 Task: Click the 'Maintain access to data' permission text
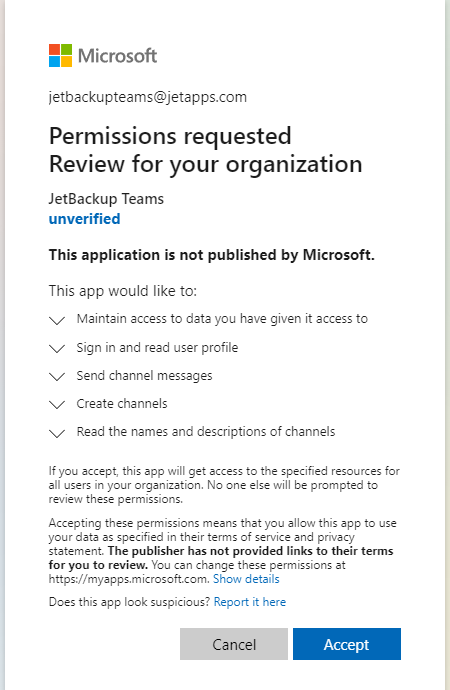click(x=222, y=319)
